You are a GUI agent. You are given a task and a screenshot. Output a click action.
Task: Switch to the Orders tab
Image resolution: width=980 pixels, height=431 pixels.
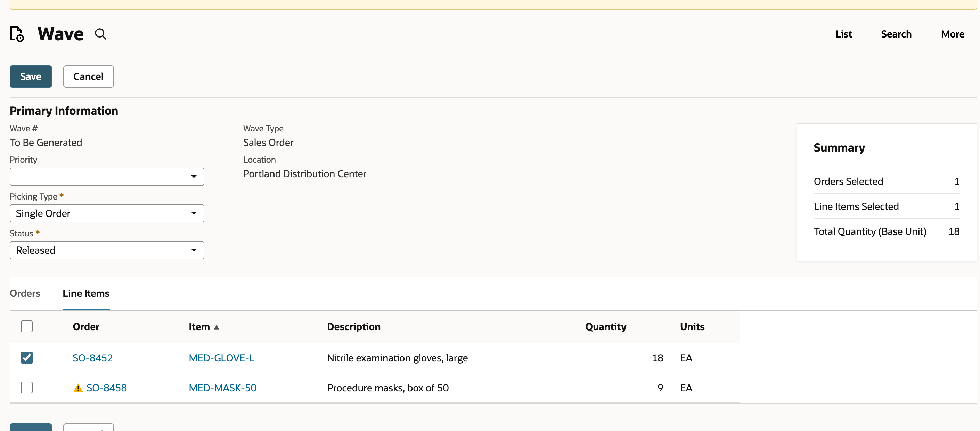click(x=25, y=293)
